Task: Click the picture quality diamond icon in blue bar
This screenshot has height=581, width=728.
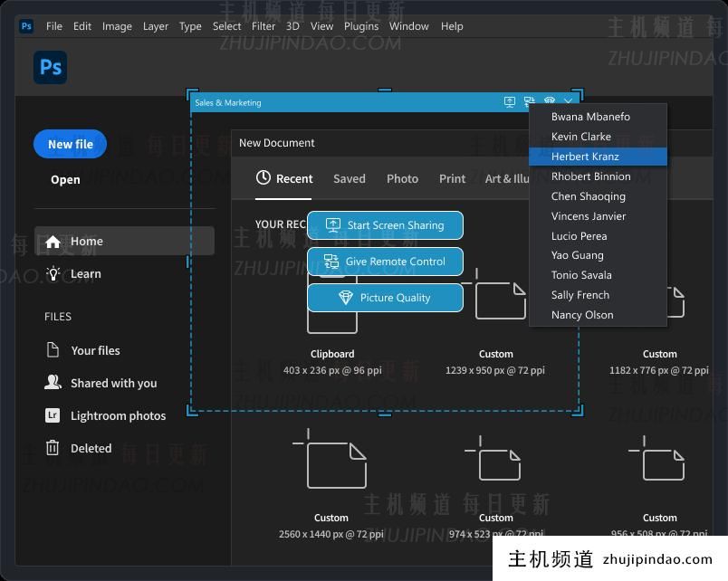Action: (x=550, y=101)
